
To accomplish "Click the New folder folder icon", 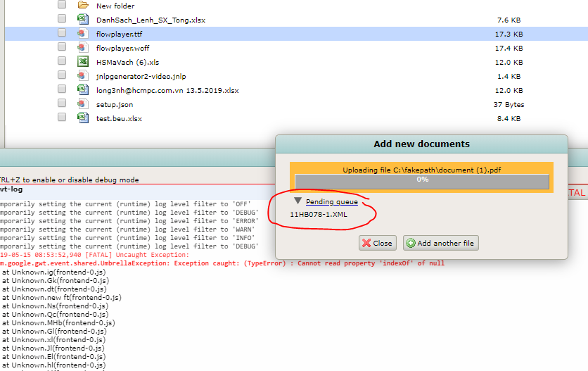I will coord(83,6).
